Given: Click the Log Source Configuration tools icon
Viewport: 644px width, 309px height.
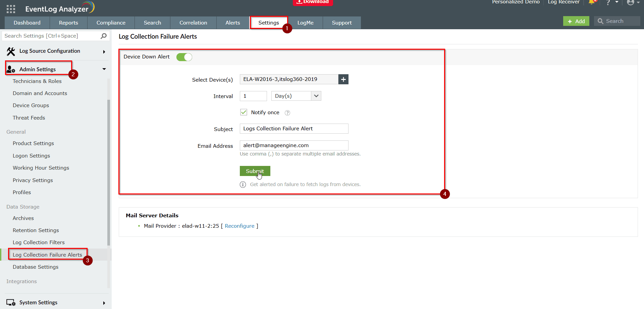Looking at the screenshot, I should coord(11,51).
